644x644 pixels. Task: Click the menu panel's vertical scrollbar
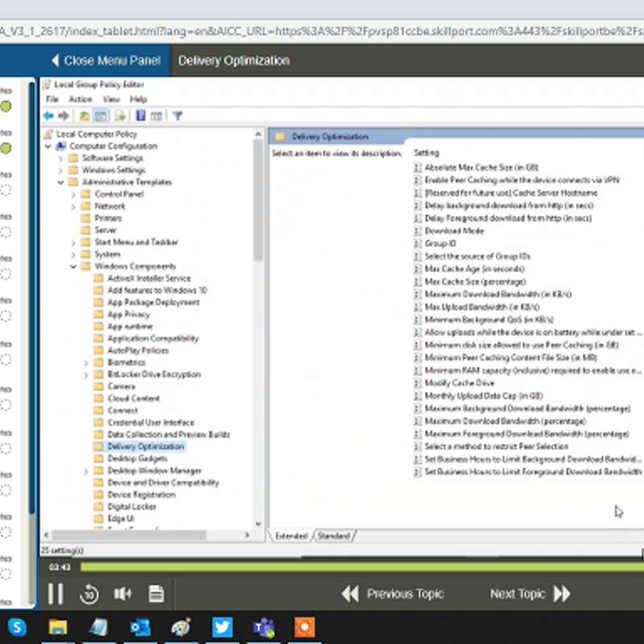(x=31, y=297)
